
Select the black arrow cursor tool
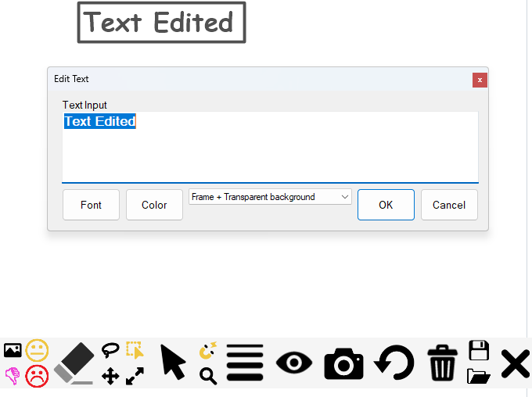tap(173, 362)
